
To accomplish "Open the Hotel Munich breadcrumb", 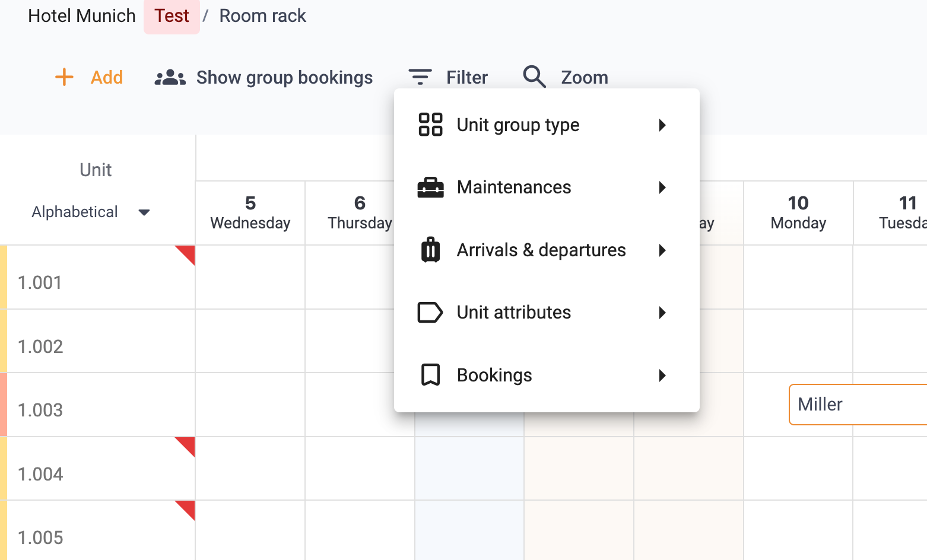I will 82,15.
